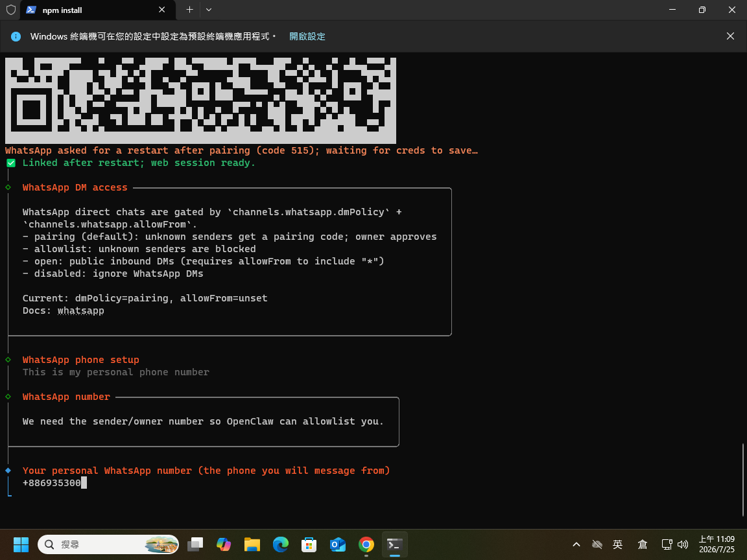Click the WhatsApp phone setup heading

click(x=80, y=360)
